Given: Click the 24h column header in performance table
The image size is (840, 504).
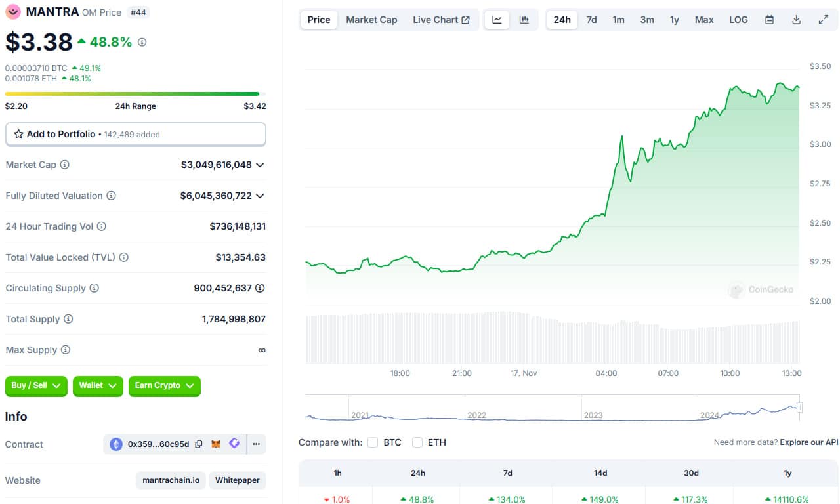Looking at the screenshot, I should (418, 473).
